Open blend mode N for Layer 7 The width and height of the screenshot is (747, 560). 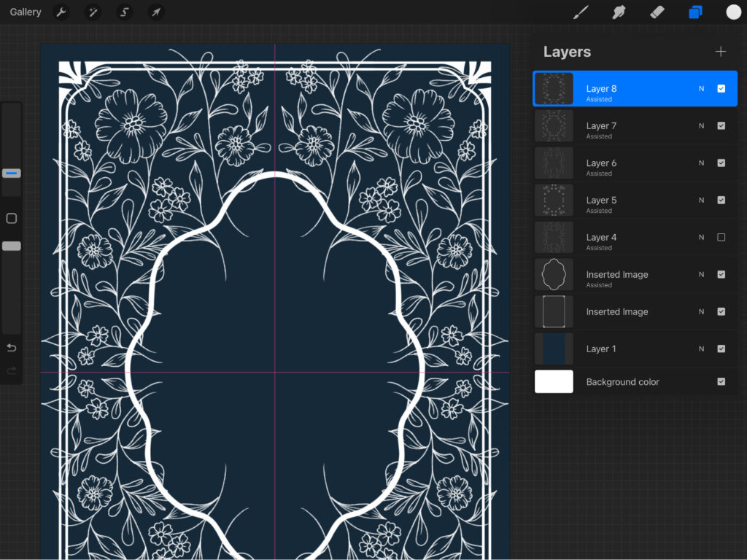[x=701, y=126]
